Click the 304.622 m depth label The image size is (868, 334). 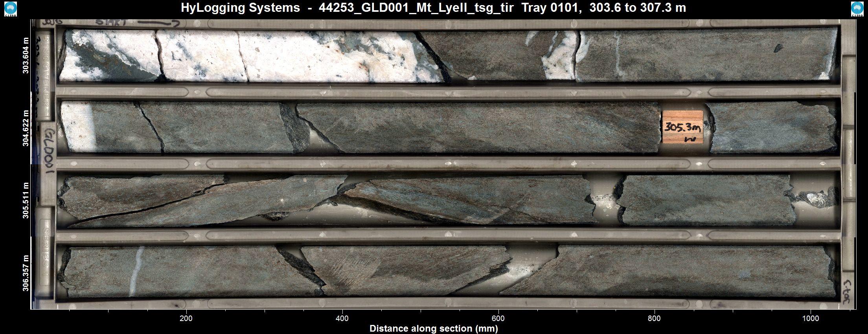click(x=26, y=128)
